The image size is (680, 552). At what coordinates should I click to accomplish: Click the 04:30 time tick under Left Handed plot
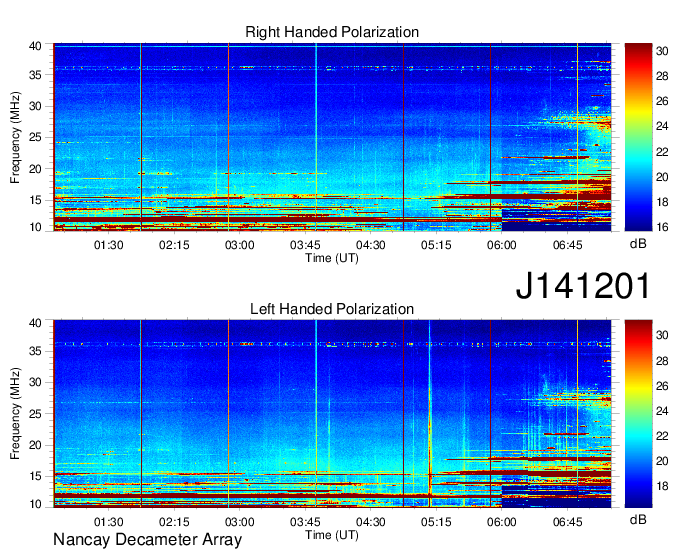tap(370, 522)
